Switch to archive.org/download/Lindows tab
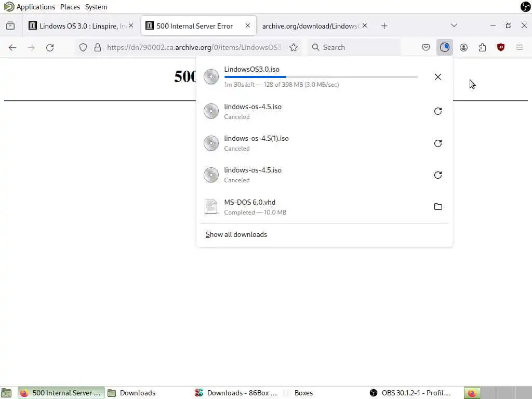Screen dimensions: 532x399 pyautogui.click(x=315, y=26)
